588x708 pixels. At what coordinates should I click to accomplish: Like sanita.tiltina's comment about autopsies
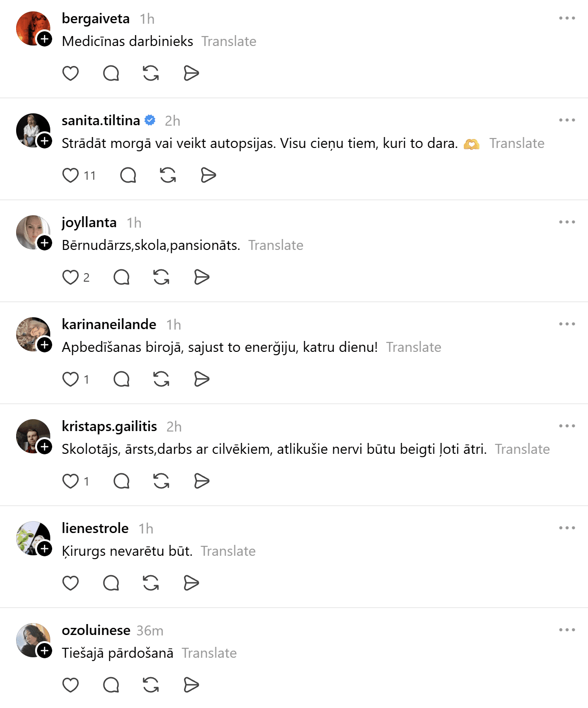coord(71,175)
